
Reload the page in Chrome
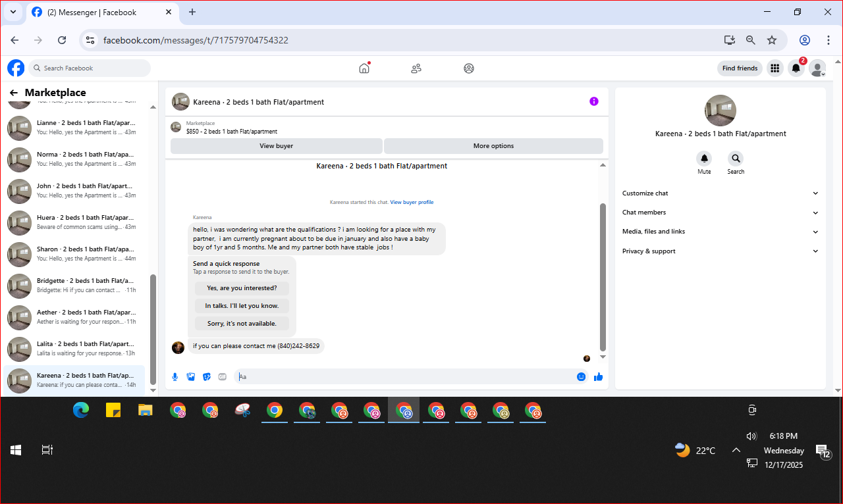[x=62, y=40]
